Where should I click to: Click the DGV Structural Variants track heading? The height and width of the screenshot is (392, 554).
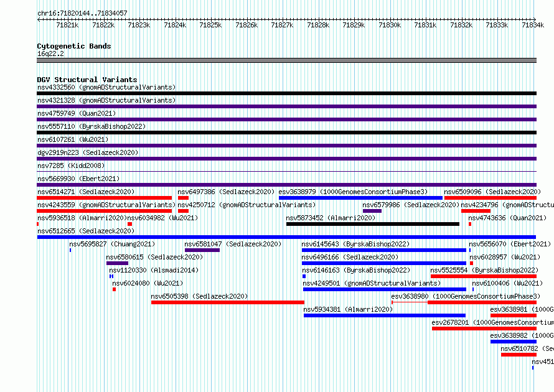(x=87, y=80)
